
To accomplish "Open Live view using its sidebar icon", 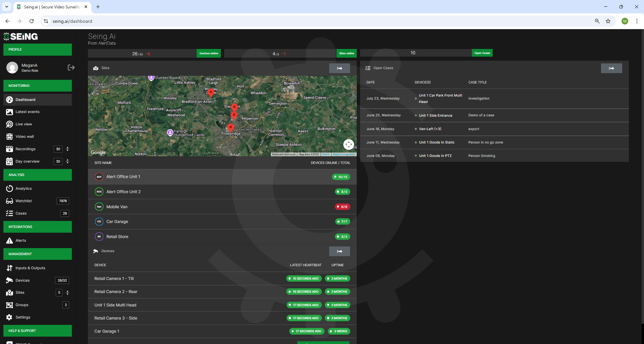I will tap(10, 124).
